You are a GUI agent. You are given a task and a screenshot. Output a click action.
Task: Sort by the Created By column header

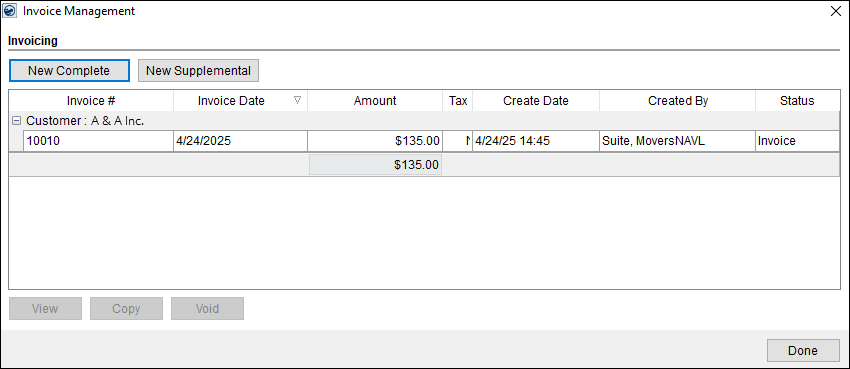click(678, 101)
